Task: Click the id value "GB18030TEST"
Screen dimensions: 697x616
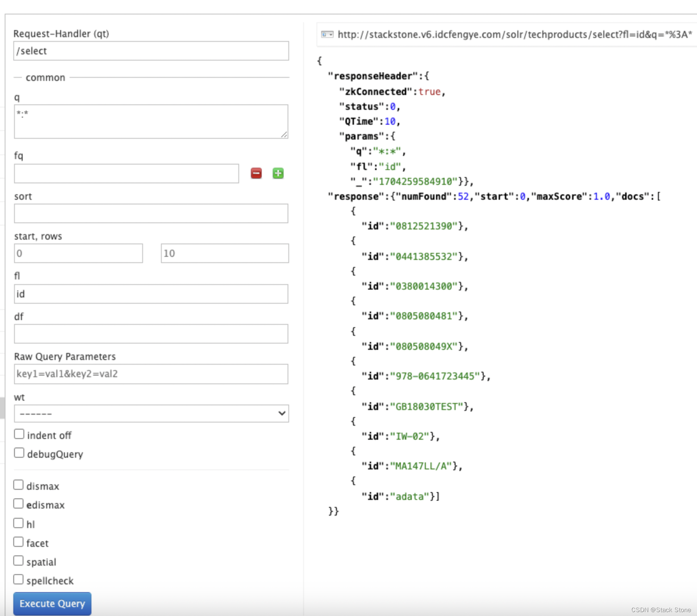Action: tap(427, 406)
